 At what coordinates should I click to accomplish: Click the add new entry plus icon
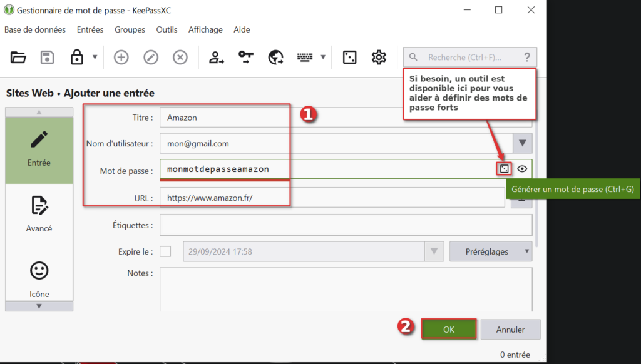pyautogui.click(x=121, y=58)
